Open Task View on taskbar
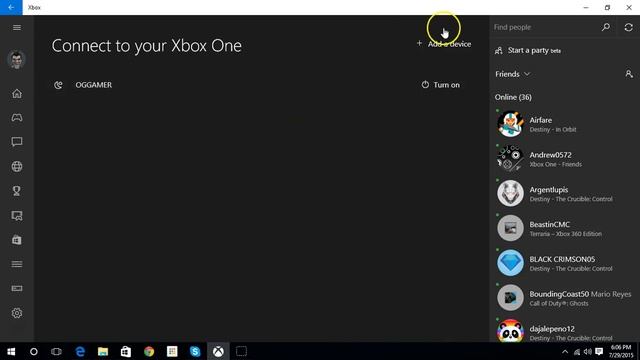 click(56, 351)
